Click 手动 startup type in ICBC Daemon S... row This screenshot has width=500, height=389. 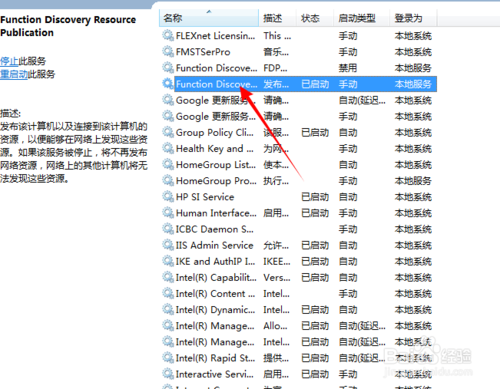click(x=348, y=229)
